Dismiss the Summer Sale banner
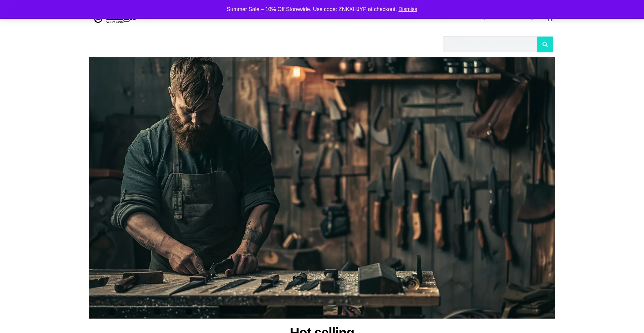The height and width of the screenshot is (333, 644). coord(408,9)
